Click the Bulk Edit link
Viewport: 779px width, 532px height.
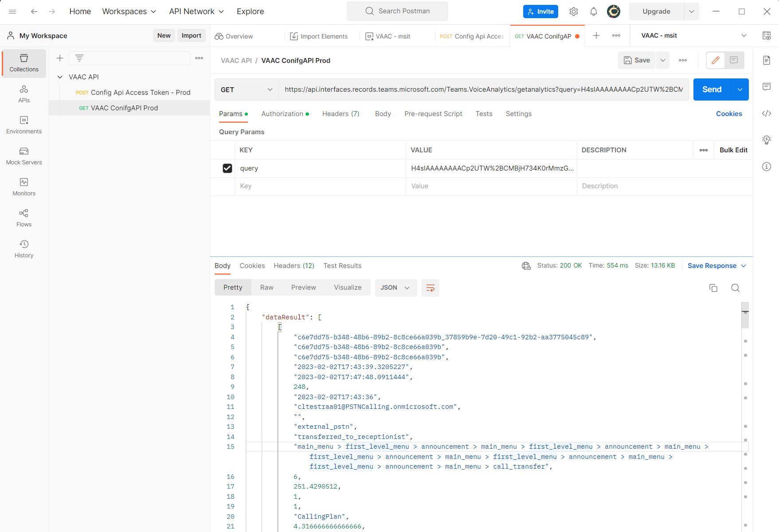pyautogui.click(x=733, y=150)
